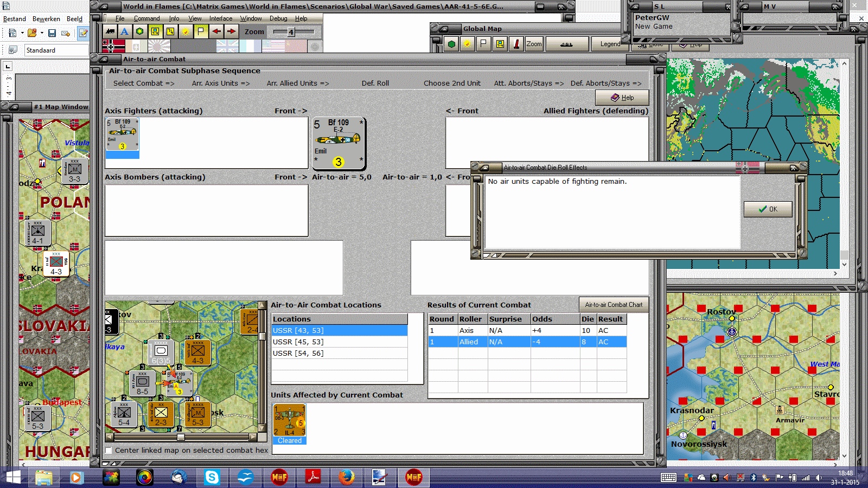Click the red marker icon in Global Map toolbar
This screenshot has width=868, height=488.
[516, 44]
